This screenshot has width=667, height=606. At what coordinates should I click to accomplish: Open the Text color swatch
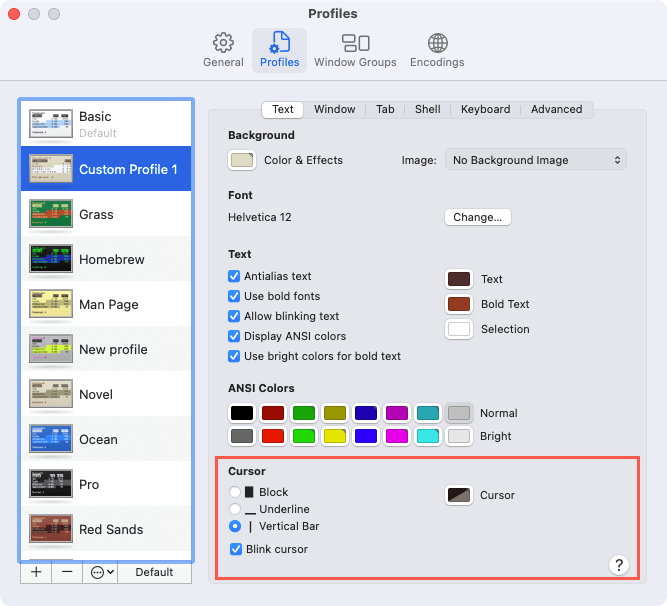click(459, 279)
